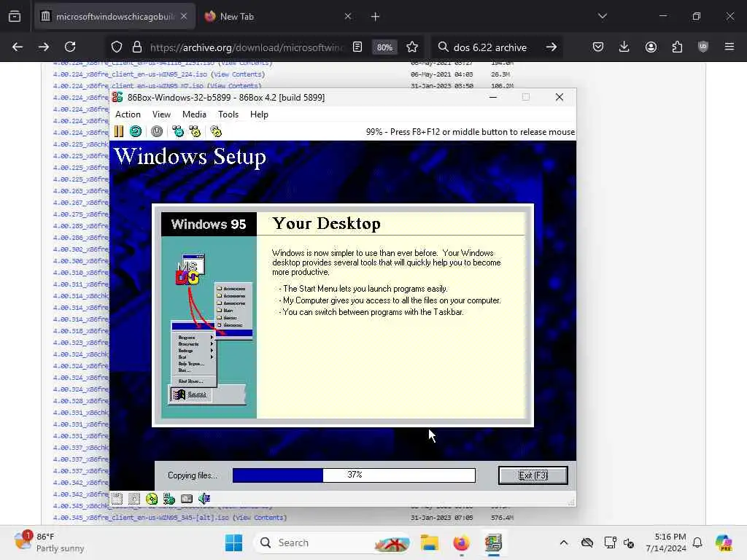Go back in Firefox
The height and width of the screenshot is (560, 747).
[18, 47]
